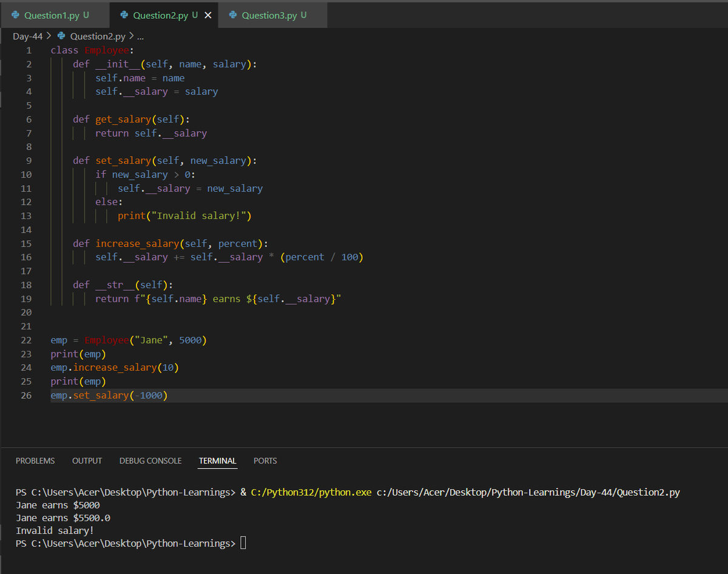Open the breadcrumb ellipsis symbol list
The width and height of the screenshot is (728, 574).
(141, 36)
